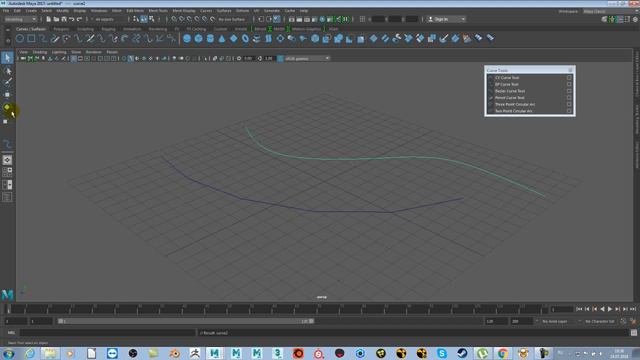Viewport: 640px width, 360px height.
Task: Go to start of playback range
Action: 579,309
